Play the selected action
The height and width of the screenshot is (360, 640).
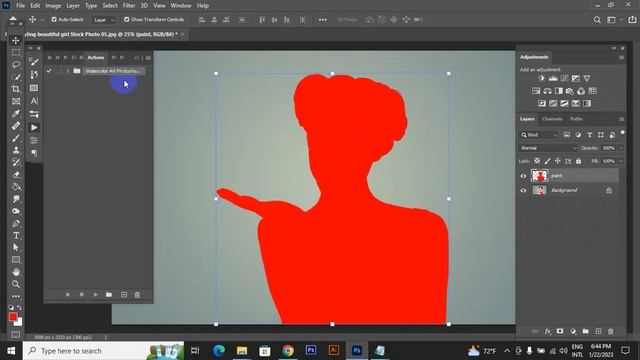(x=96, y=295)
